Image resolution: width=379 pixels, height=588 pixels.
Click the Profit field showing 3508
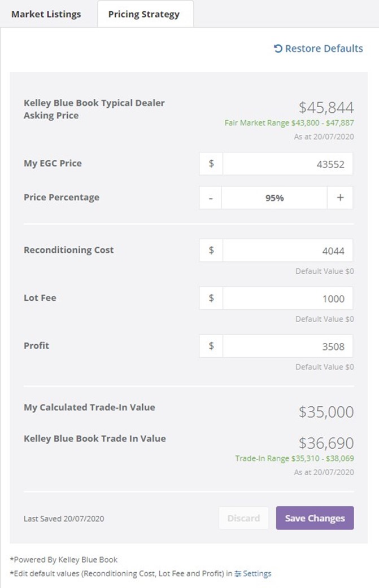288,346
